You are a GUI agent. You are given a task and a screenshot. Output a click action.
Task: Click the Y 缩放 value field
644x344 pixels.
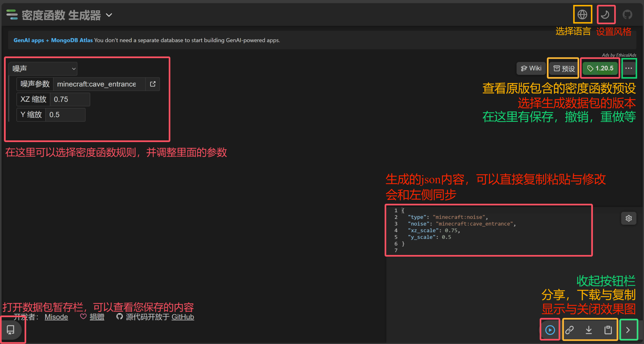(65, 115)
